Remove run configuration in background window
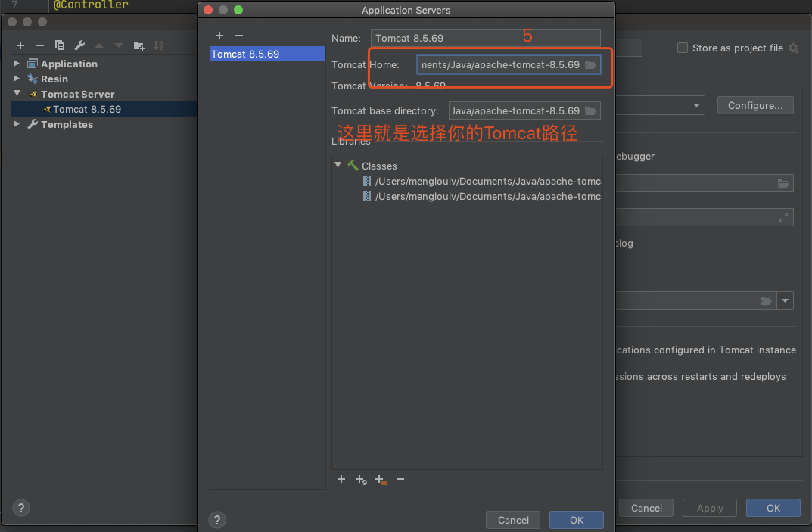This screenshot has height=532, width=812. pyautogui.click(x=40, y=45)
